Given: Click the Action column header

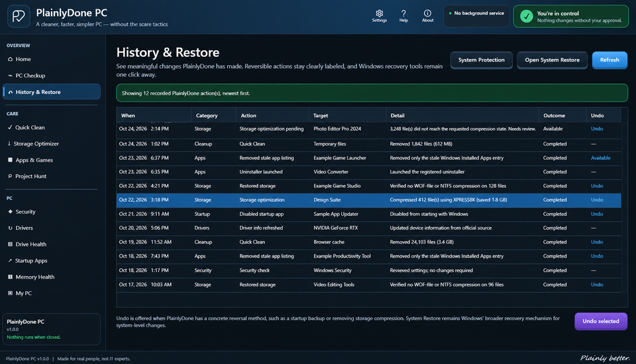Looking at the screenshot, I should pos(272,116).
